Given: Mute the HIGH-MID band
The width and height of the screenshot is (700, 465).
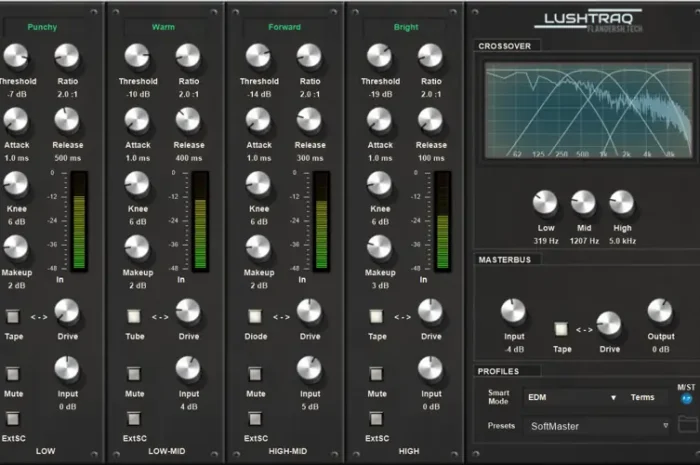Looking at the screenshot, I should coord(255,374).
